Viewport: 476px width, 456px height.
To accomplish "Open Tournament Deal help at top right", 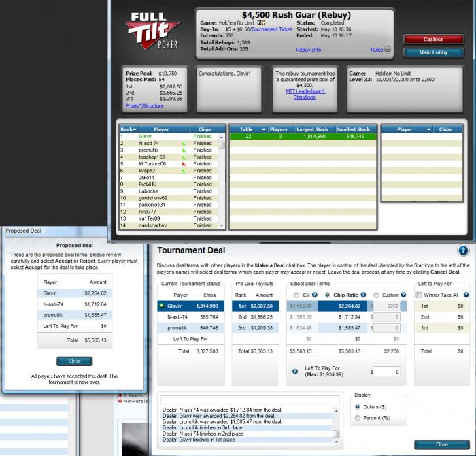I will click(x=463, y=250).
